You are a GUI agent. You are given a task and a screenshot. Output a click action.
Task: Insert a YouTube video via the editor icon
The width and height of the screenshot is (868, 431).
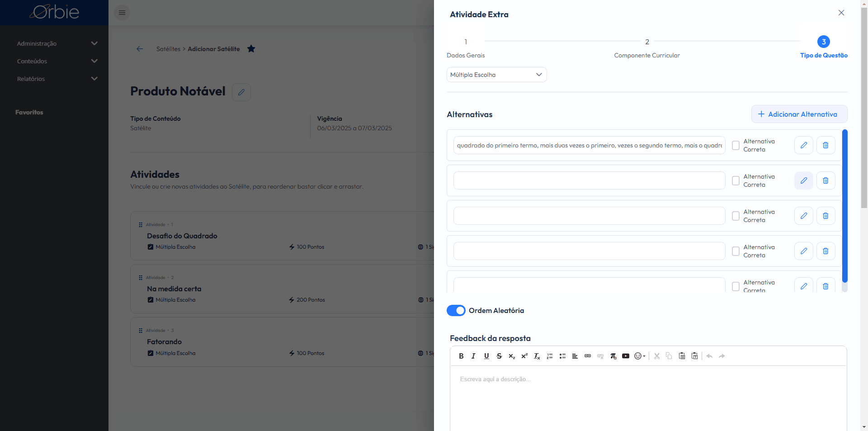[x=626, y=356]
